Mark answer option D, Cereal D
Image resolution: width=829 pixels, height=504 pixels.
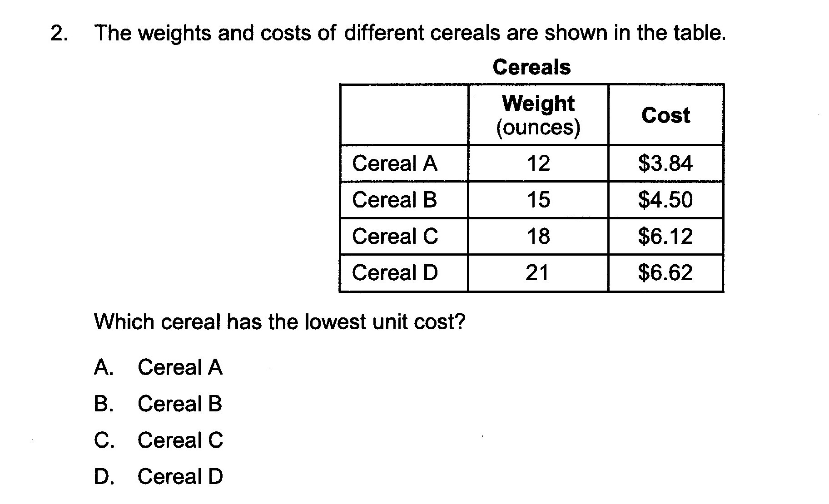coord(159,476)
